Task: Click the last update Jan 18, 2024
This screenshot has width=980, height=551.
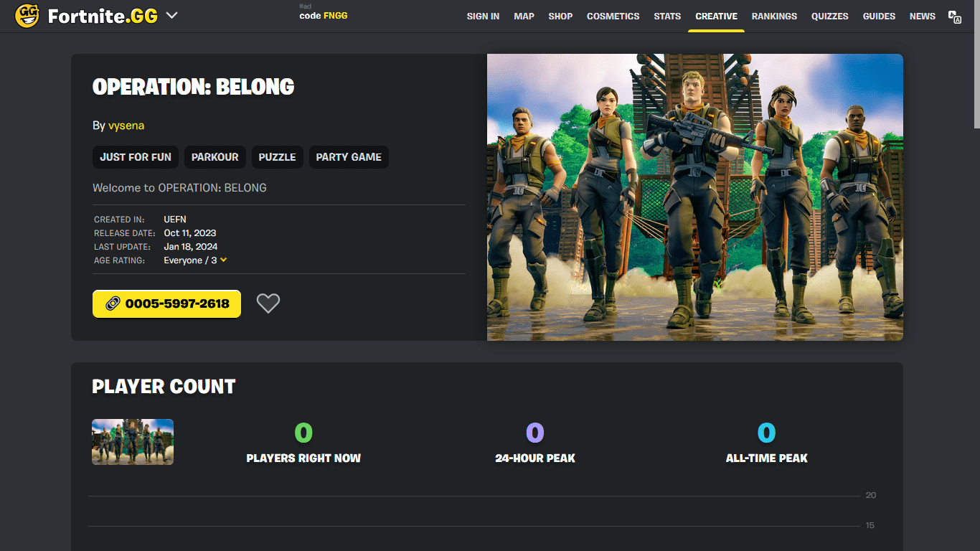Action: pyautogui.click(x=190, y=247)
